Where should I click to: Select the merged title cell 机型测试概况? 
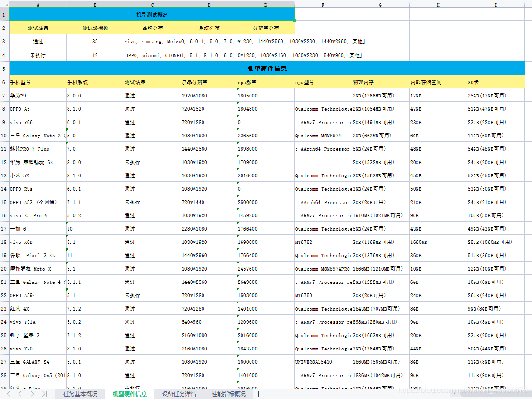(152, 15)
